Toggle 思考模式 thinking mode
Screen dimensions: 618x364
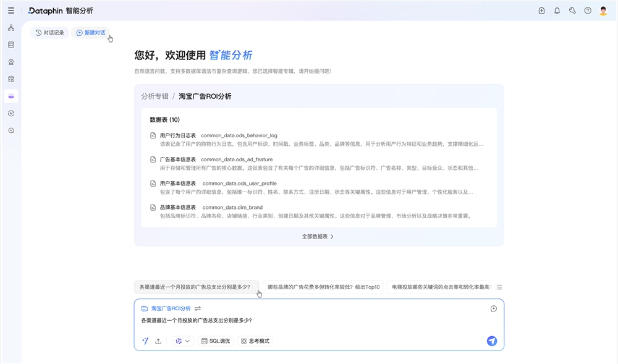coord(255,341)
